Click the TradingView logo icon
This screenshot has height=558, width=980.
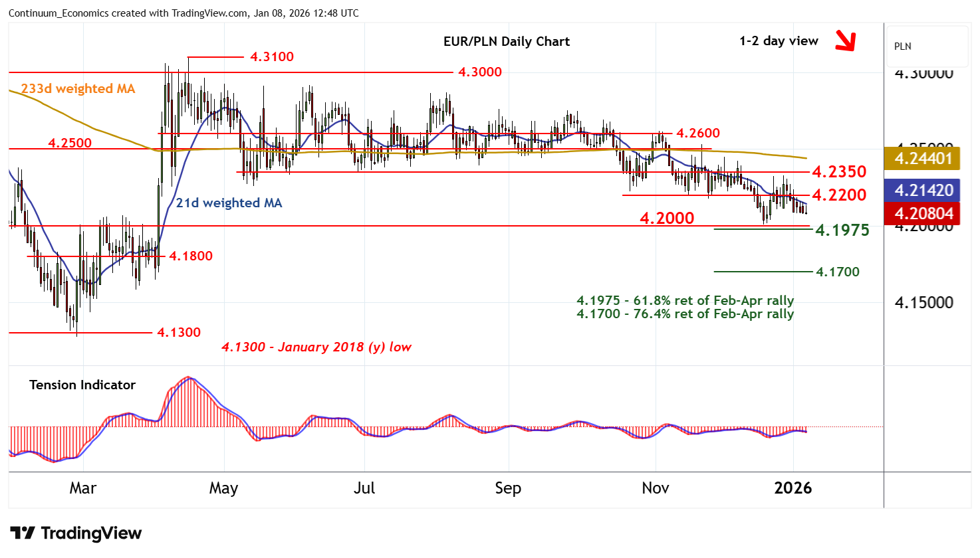[x=23, y=533]
